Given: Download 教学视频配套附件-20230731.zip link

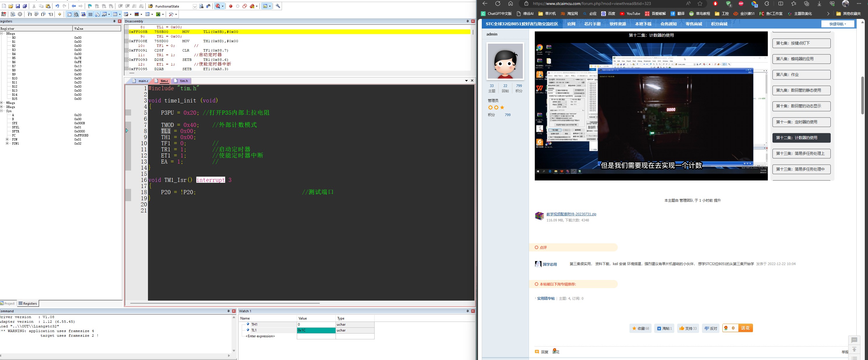Looking at the screenshot, I should point(571,214).
